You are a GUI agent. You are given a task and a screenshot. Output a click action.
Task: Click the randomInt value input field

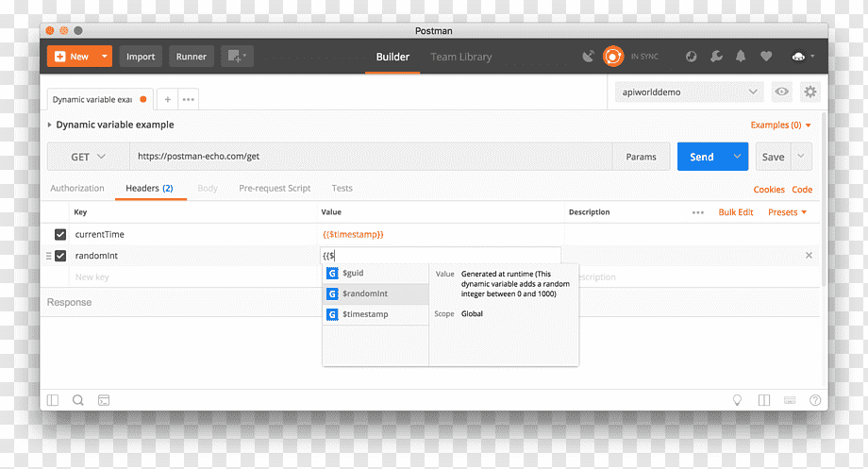click(x=441, y=256)
